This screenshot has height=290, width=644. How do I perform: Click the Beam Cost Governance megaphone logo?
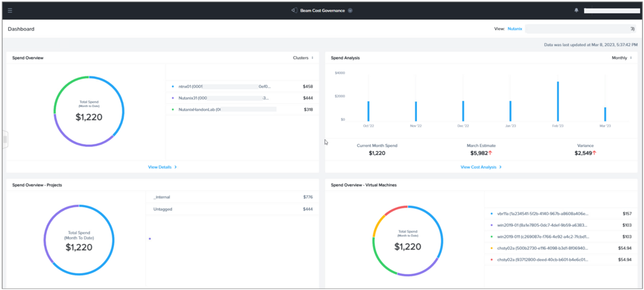(294, 10)
